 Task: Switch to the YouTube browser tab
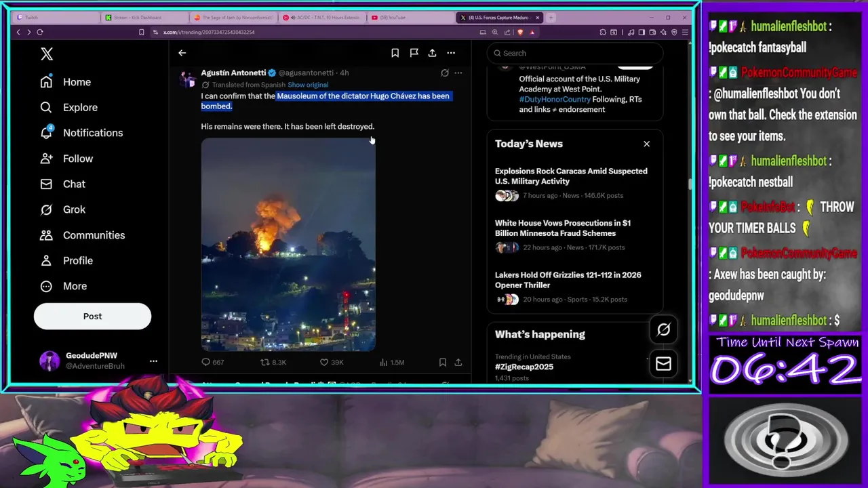click(411, 18)
